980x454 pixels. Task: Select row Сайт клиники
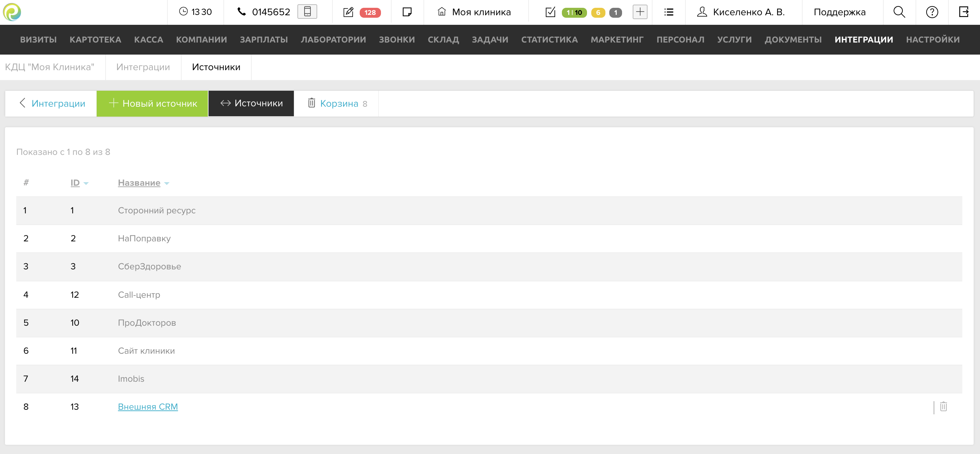(489, 351)
